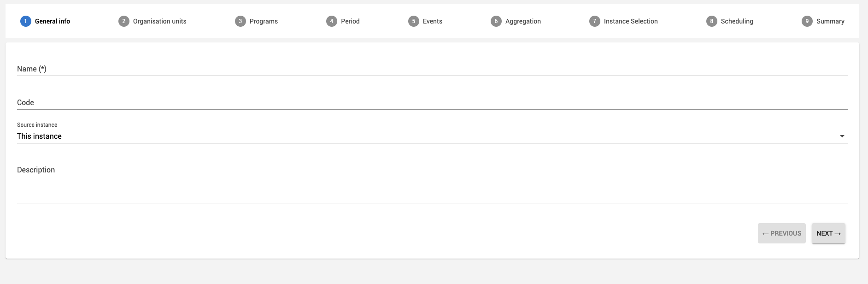The width and height of the screenshot is (868, 284).
Task: Open the Aggregation step label
Action: point(523,21)
